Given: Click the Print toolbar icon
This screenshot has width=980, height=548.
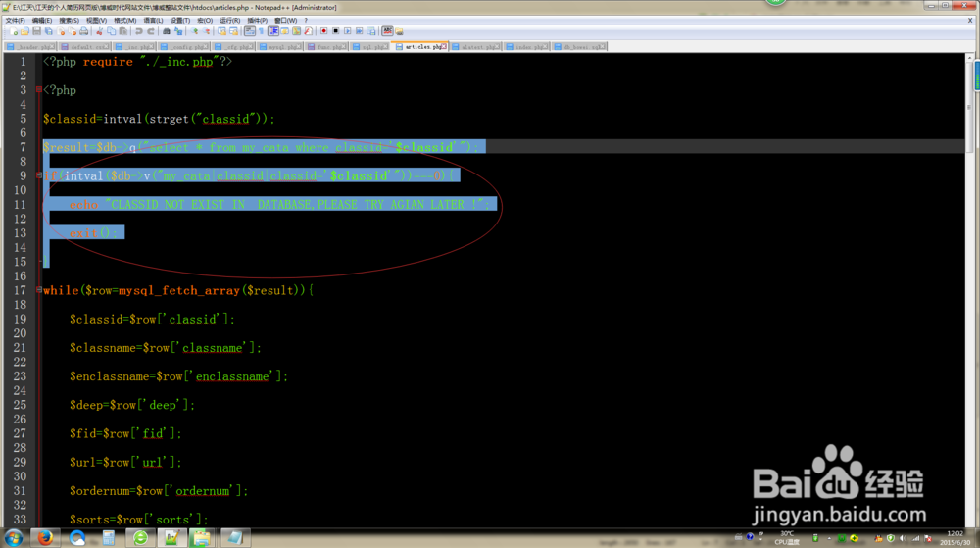Looking at the screenshot, I should pyautogui.click(x=83, y=31).
